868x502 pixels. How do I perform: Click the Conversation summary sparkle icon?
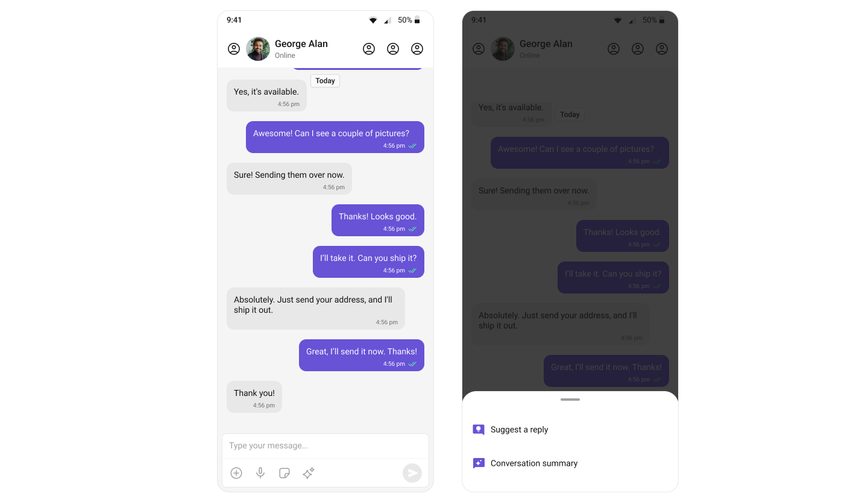479,463
